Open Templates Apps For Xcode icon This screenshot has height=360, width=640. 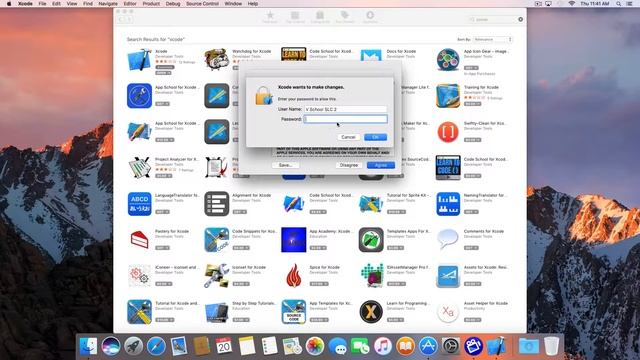(x=371, y=240)
